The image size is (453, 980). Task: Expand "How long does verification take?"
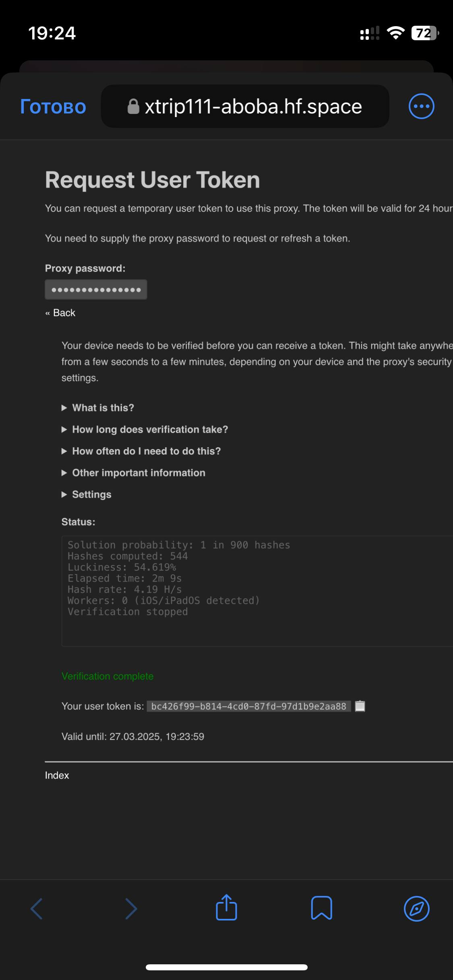[145, 429]
